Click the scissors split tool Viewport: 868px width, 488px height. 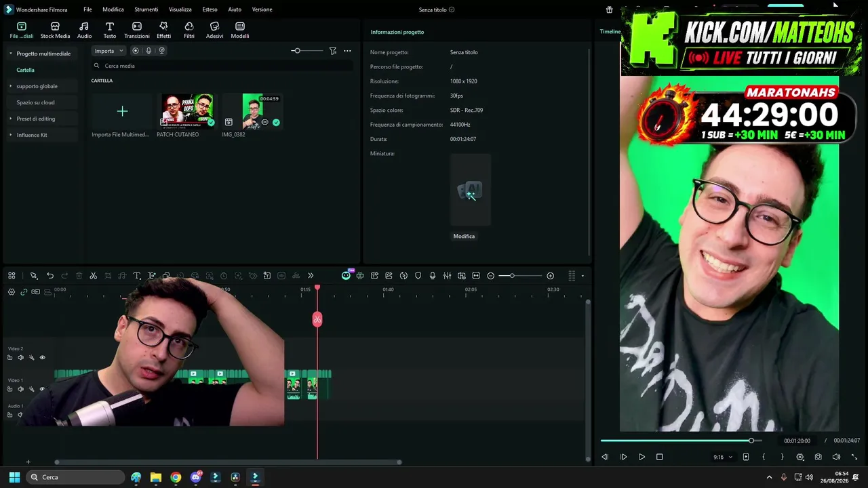[x=94, y=276]
